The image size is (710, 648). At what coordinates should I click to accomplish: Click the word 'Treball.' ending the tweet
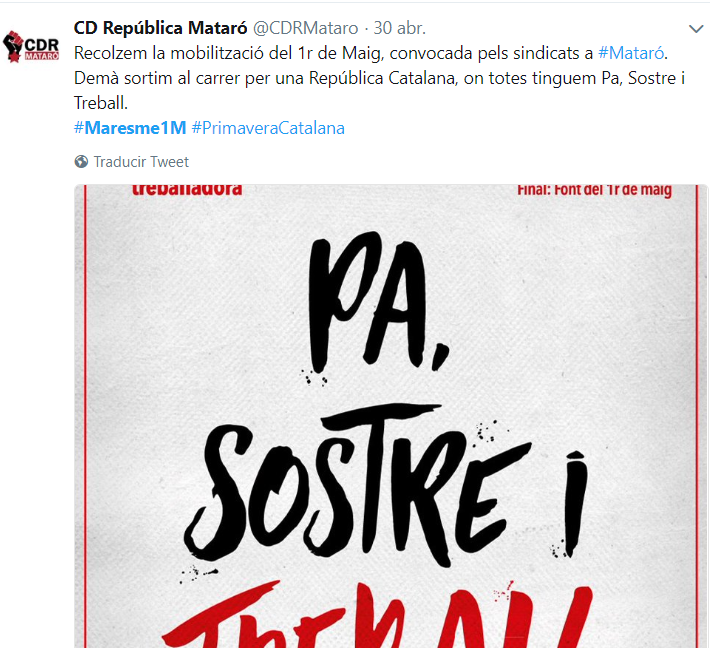[101, 103]
